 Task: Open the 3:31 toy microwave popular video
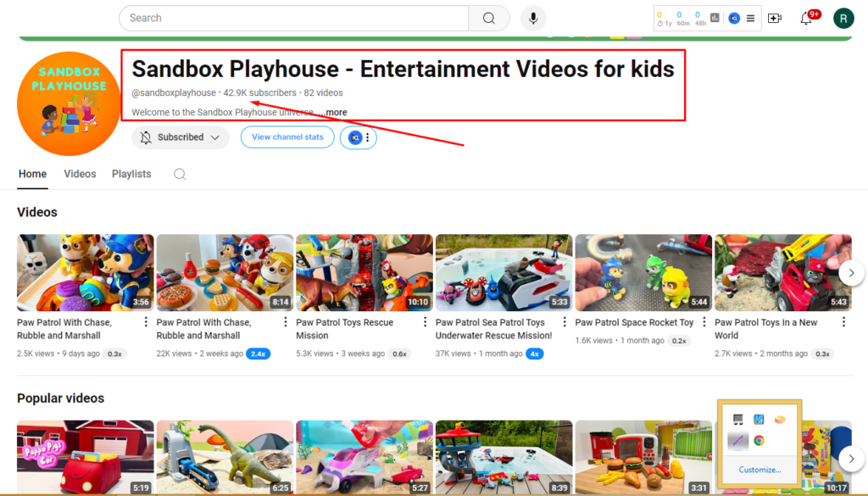click(643, 457)
